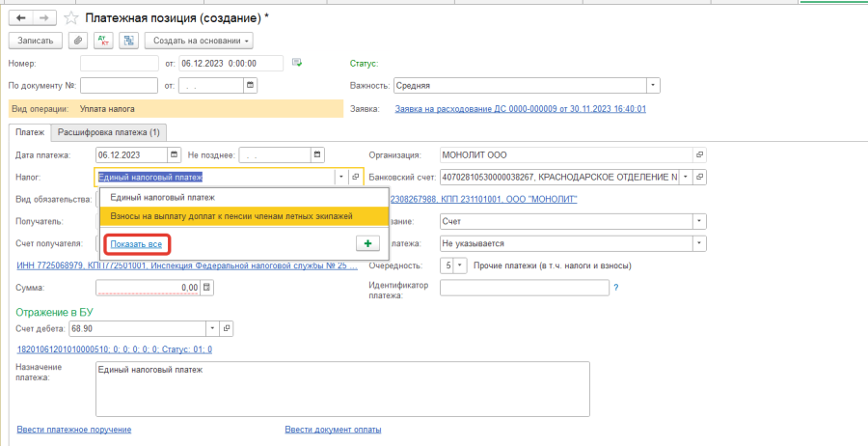Viewport: 868px width, 446px height.
Task: Click the back navigation arrow
Action: [x=21, y=18]
